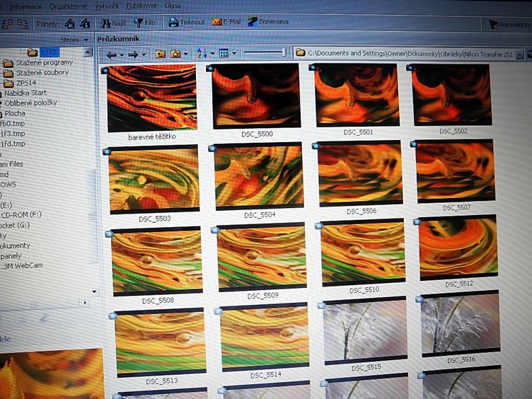Select the ZPS14 folder

pos(26,83)
